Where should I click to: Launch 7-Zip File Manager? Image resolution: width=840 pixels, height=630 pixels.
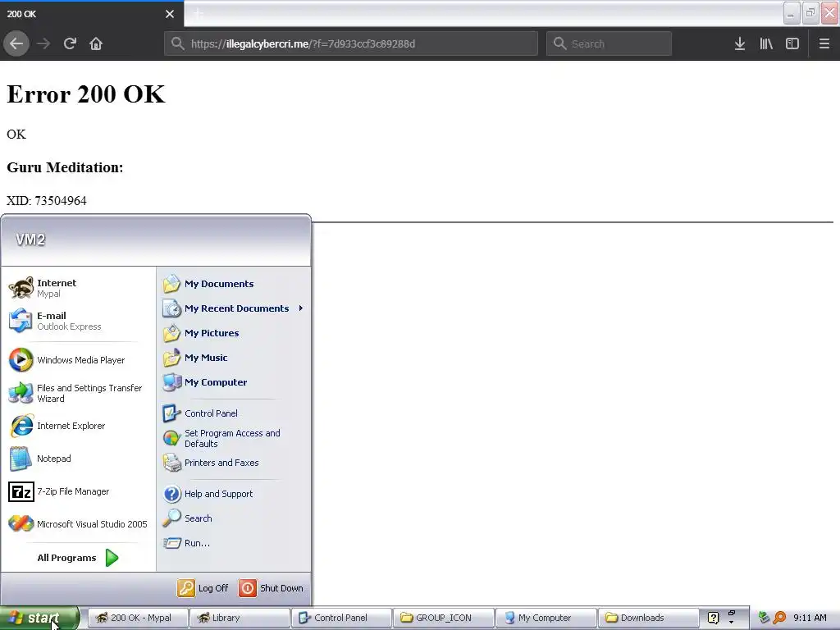[78, 491]
